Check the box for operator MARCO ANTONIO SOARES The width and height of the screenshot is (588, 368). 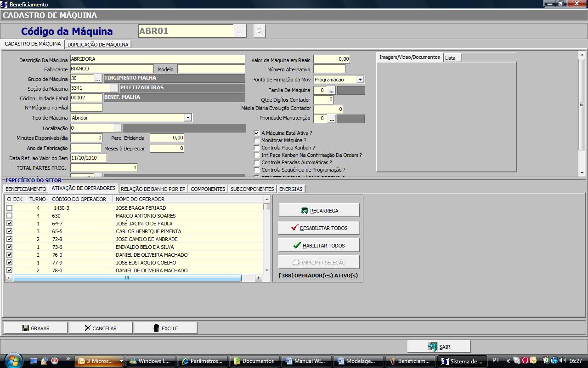coord(9,216)
